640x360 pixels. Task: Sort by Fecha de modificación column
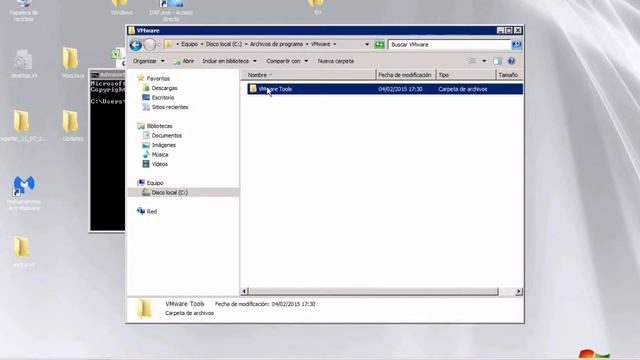coord(405,75)
